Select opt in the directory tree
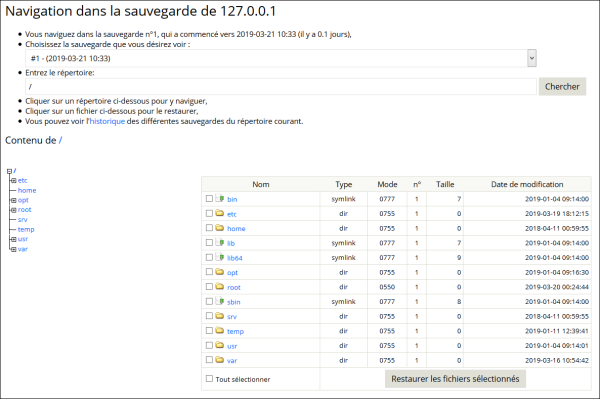The height and width of the screenshot is (399, 600). pyautogui.click(x=23, y=200)
